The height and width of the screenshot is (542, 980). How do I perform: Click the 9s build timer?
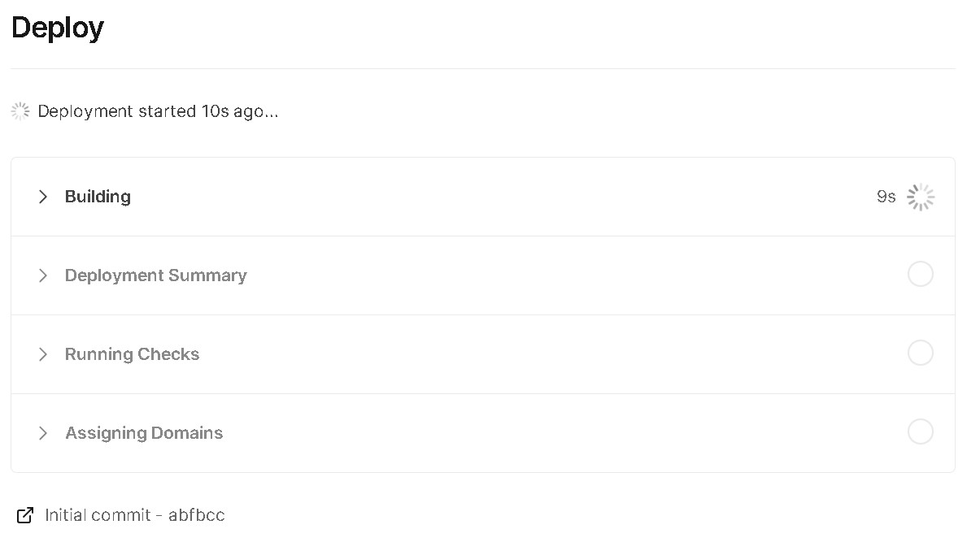click(x=886, y=197)
